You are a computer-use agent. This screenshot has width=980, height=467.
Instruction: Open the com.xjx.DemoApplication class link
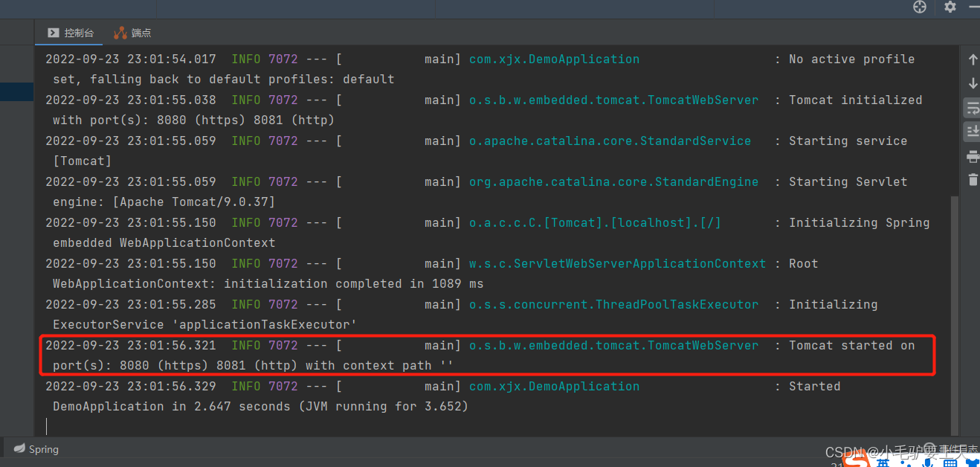coord(554,59)
